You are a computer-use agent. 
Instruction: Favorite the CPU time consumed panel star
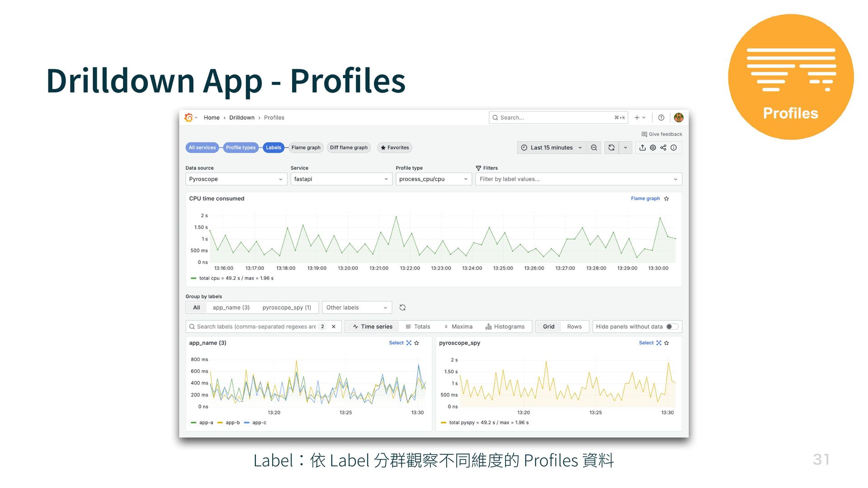[666, 199]
